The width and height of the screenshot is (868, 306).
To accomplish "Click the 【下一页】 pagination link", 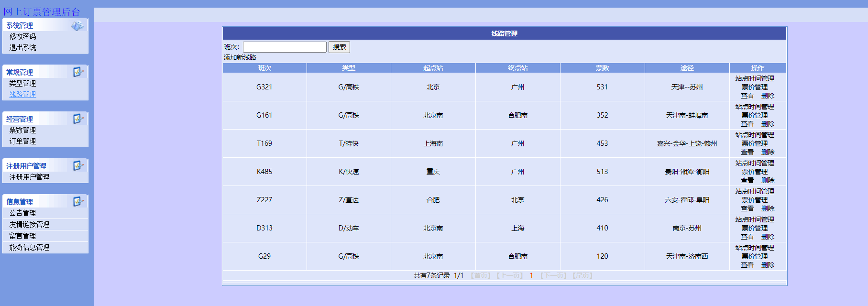I will [x=554, y=275].
